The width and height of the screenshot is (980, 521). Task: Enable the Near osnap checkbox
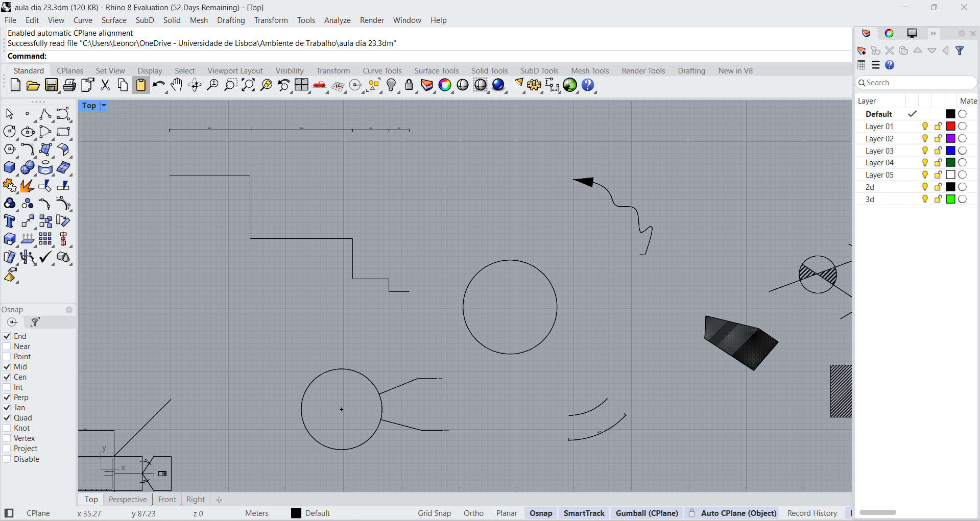point(7,346)
